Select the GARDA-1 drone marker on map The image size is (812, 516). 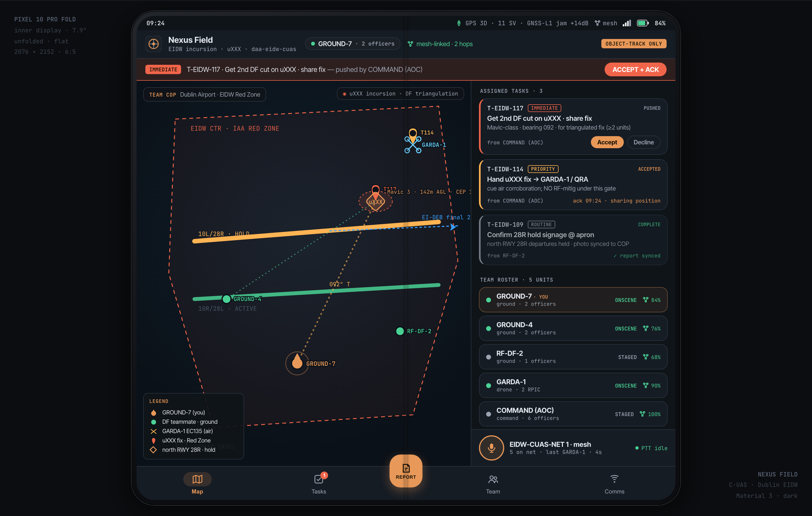(x=413, y=145)
